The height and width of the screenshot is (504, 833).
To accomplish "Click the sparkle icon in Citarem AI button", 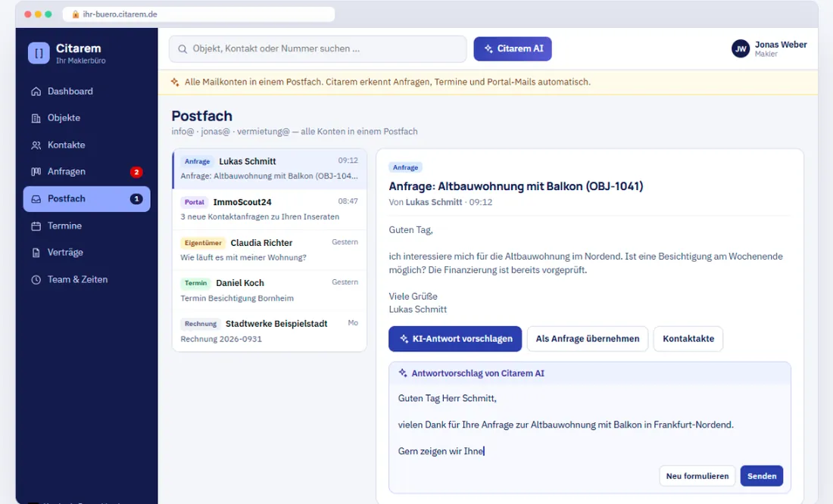I will (488, 48).
